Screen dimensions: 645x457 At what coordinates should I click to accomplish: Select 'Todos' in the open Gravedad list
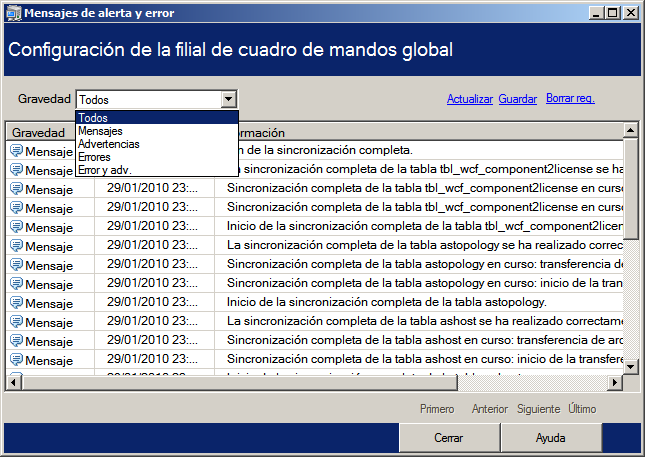coord(157,118)
